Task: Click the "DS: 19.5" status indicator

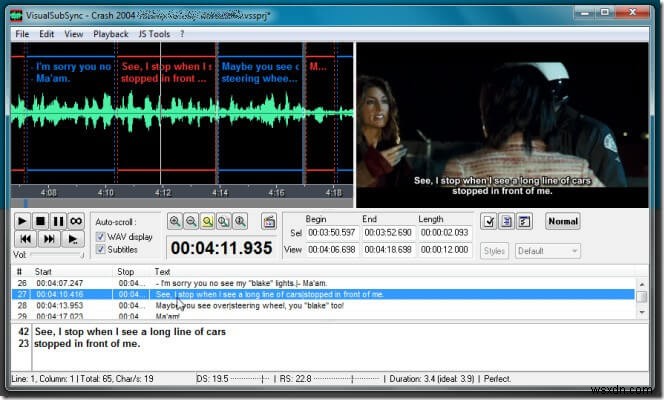Action: point(212,379)
